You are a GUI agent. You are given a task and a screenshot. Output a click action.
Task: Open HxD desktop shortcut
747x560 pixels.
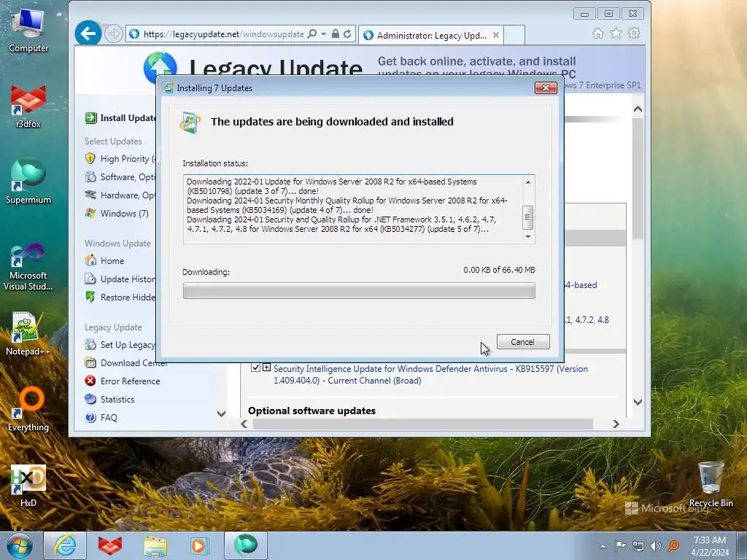[x=28, y=485]
